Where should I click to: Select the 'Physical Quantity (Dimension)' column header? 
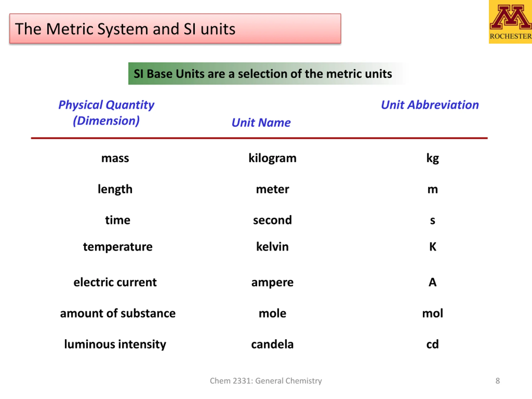106,113
